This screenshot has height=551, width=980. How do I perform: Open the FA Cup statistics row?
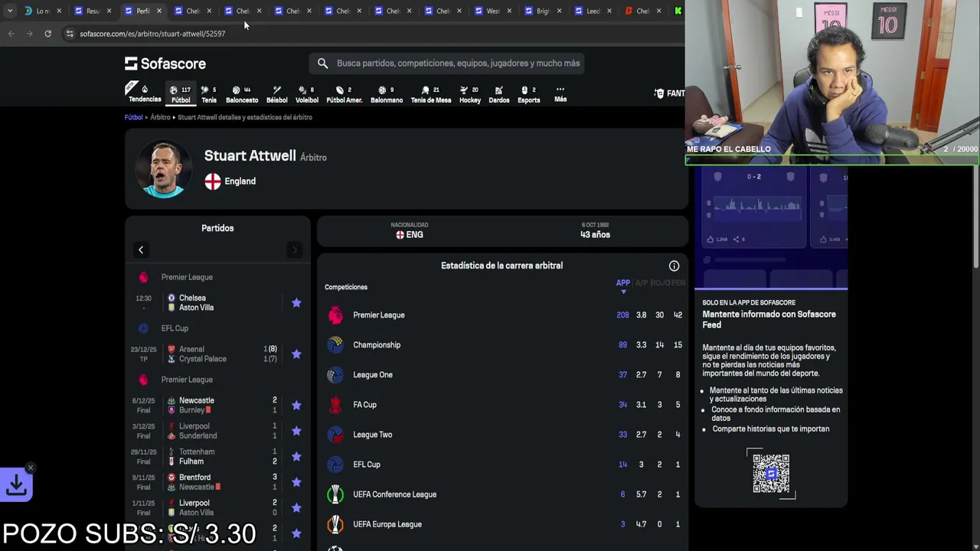click(503, 405)
